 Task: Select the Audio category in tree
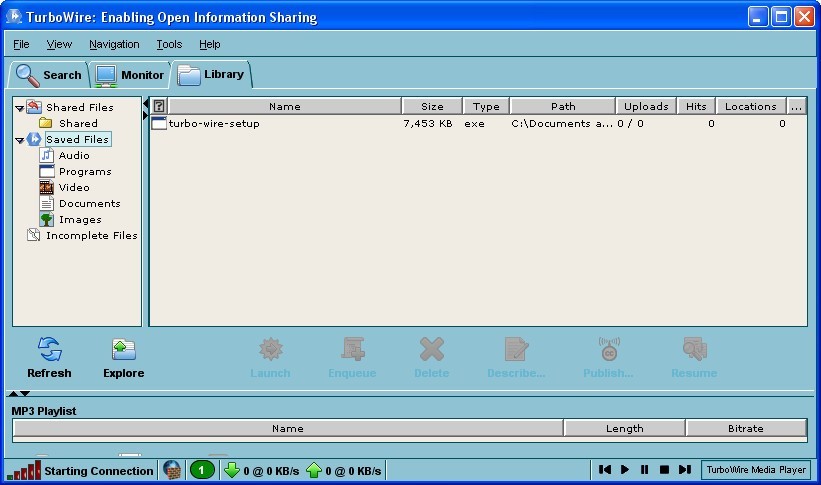pyautogui.click(x=73, y=155)
